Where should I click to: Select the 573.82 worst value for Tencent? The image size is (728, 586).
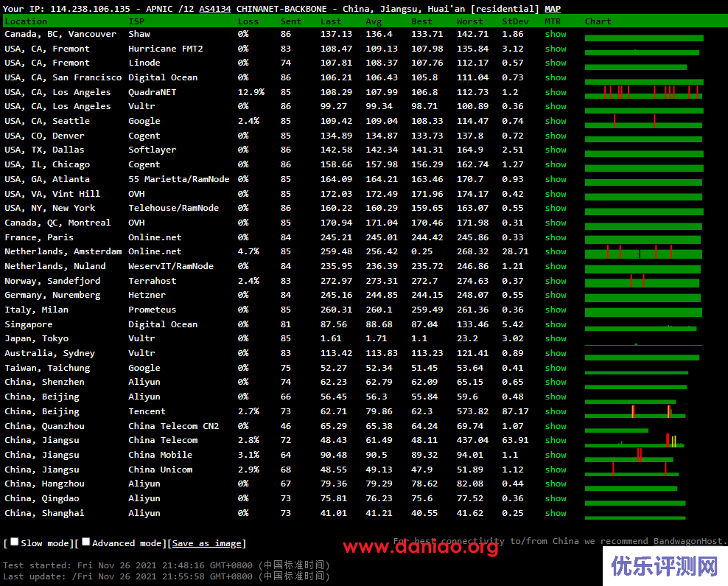[x=472, y=411]
